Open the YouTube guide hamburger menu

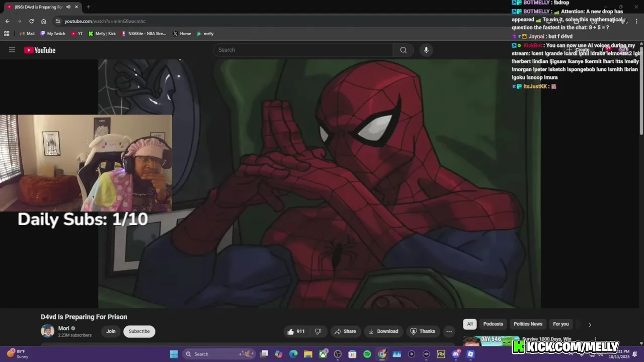click(12, 50)
